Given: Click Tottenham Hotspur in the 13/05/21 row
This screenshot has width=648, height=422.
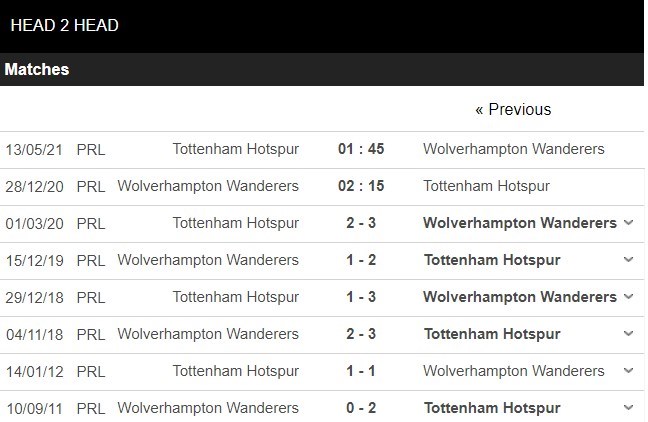Looking at the screenshot, I should [236, 149].
